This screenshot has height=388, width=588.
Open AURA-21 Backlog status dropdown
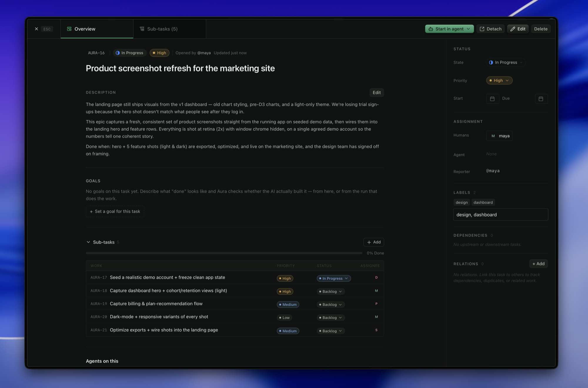tap(331, 331)
